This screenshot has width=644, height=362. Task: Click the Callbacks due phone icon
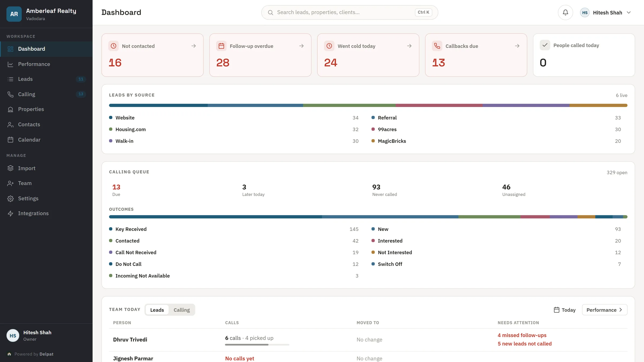[437, 46]
